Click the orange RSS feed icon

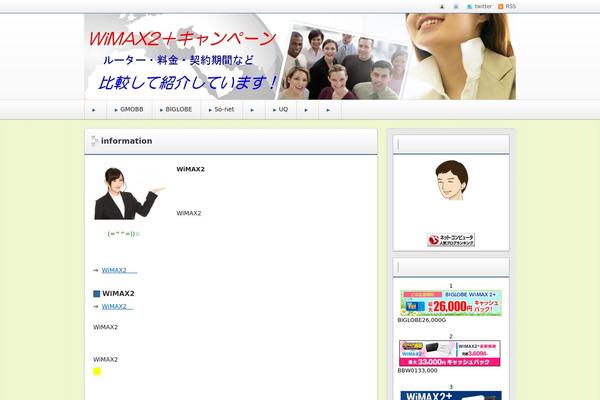[501, 7]
